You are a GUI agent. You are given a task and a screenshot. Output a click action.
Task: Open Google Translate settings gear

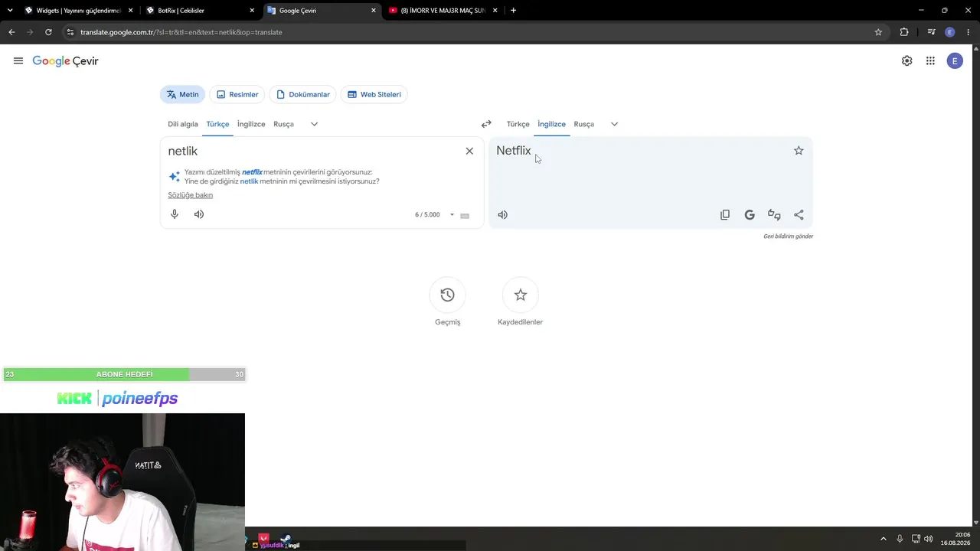coord(906,61)
